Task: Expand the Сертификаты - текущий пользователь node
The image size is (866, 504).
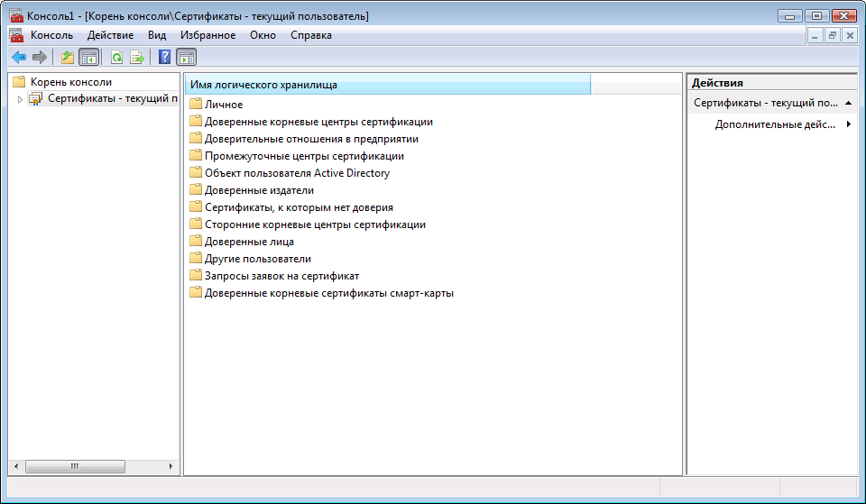Action: point(20,99)
